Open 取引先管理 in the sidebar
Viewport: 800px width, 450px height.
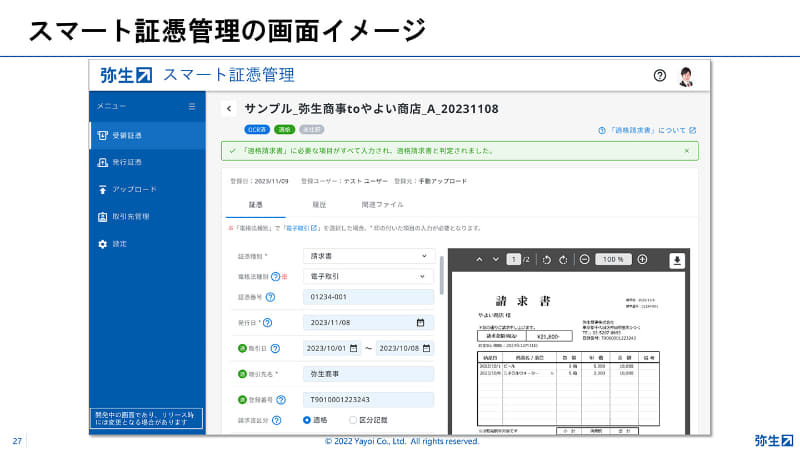point(147,216)
